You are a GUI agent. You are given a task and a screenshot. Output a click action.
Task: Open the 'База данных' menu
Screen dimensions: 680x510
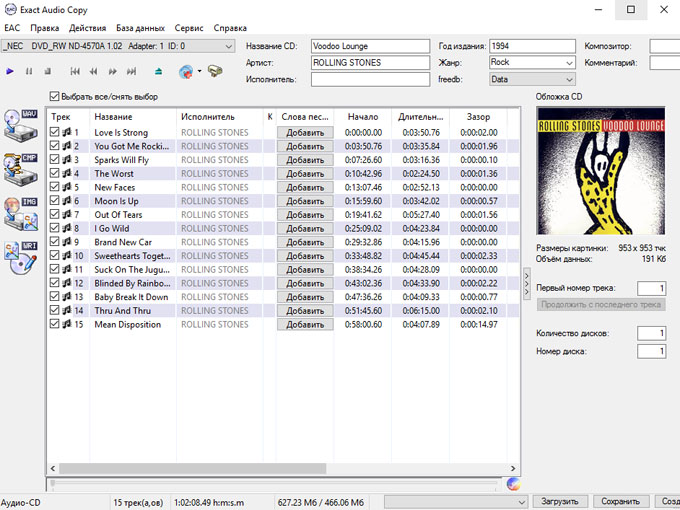coord(140,28)
